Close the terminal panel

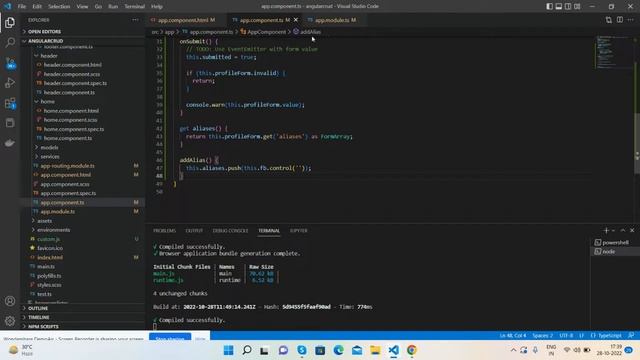click(632, 231)
